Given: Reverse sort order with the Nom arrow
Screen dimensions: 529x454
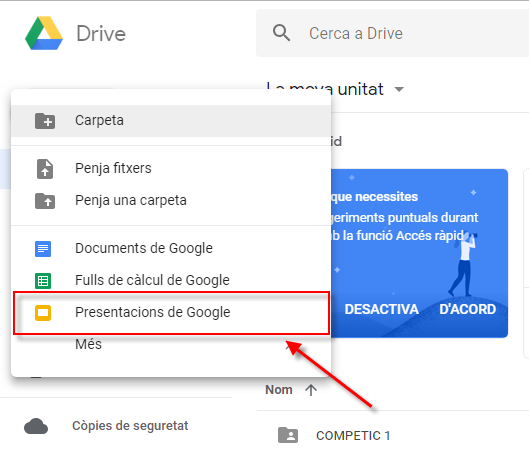Looking at the screenshot, I should (311, 390).
